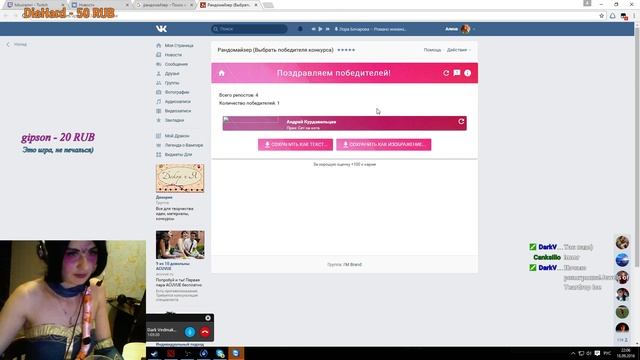Open the Декори и Я ad thumbnail
Screen dimensions: 640x360
pos(180,178)
